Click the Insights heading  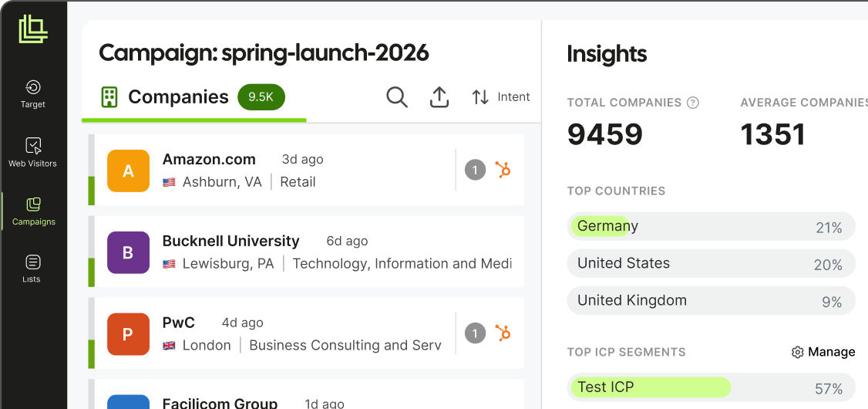[607, 54]
